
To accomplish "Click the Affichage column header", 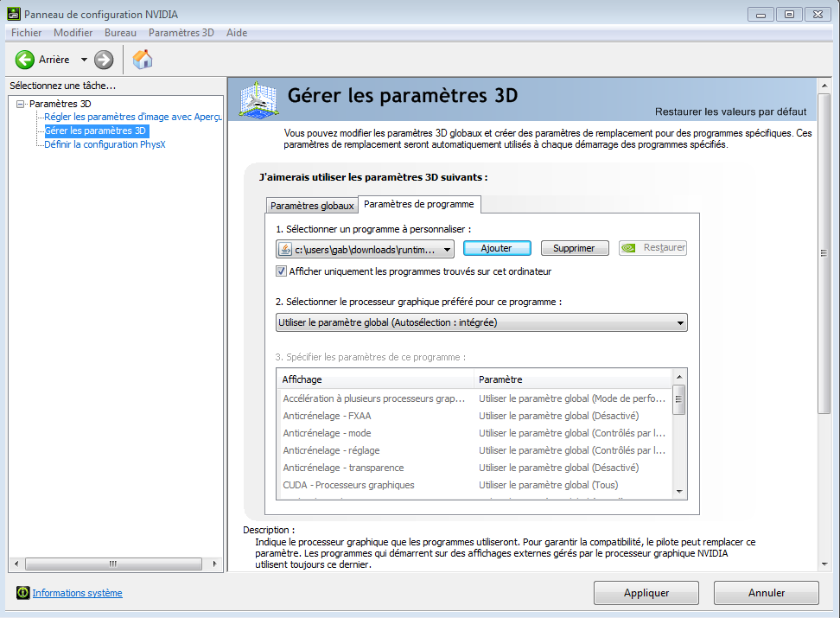I will pyautogui.click(x=376, y=379).
